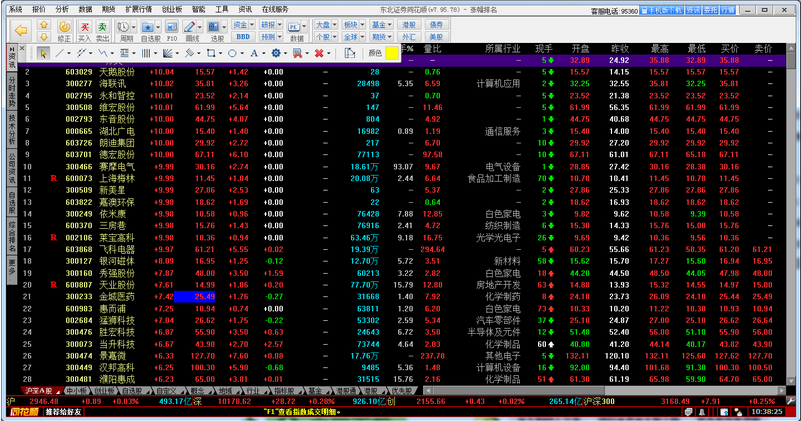Click the small up arrow navigation icon
801x421 pixels.
(44, 25)
